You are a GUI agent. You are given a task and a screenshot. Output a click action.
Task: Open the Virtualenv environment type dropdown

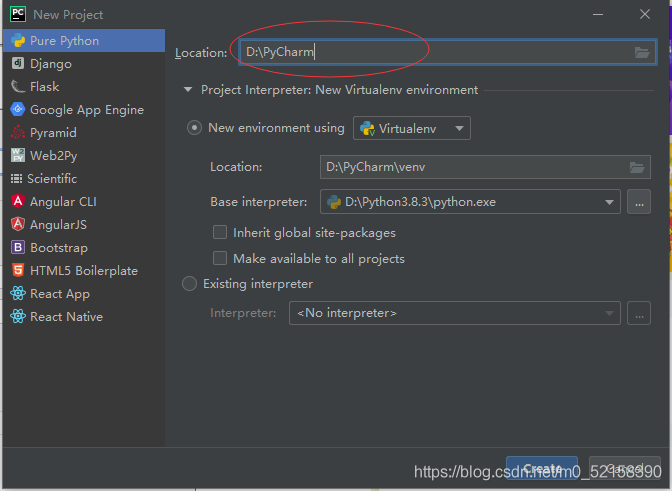411,128
